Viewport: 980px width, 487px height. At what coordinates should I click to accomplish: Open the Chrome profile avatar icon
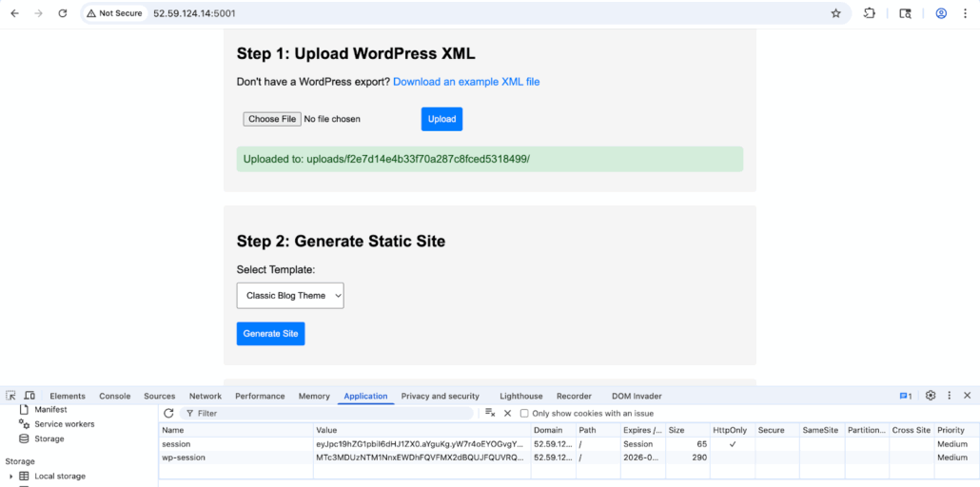(941, 13)
